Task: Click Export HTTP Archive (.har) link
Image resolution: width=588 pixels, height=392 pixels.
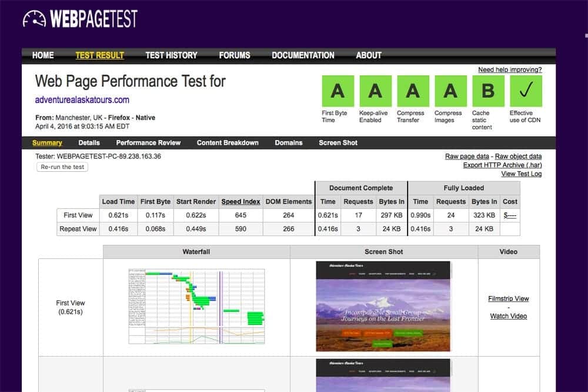Action: pos(503,165)
